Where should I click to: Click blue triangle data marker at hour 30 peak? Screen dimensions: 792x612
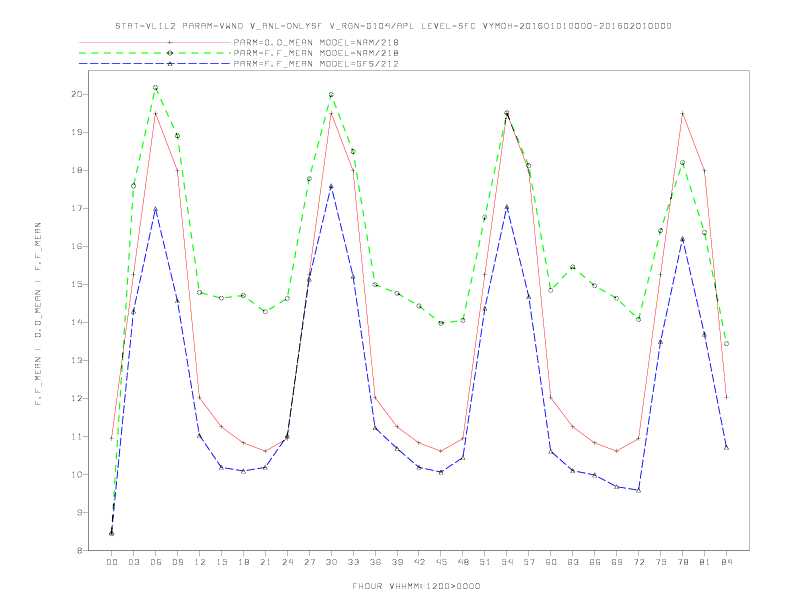click(331, 186)
